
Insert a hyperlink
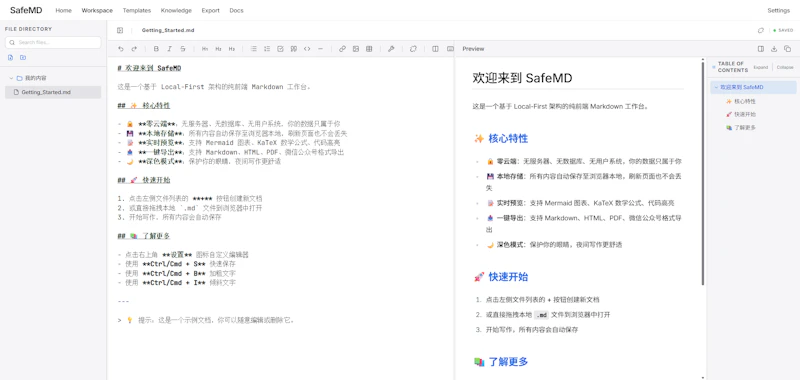(342, 49)
